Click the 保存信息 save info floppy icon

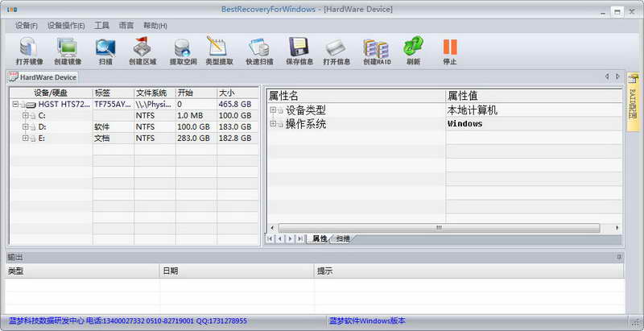pyautogui.click(x=299, y=52)
